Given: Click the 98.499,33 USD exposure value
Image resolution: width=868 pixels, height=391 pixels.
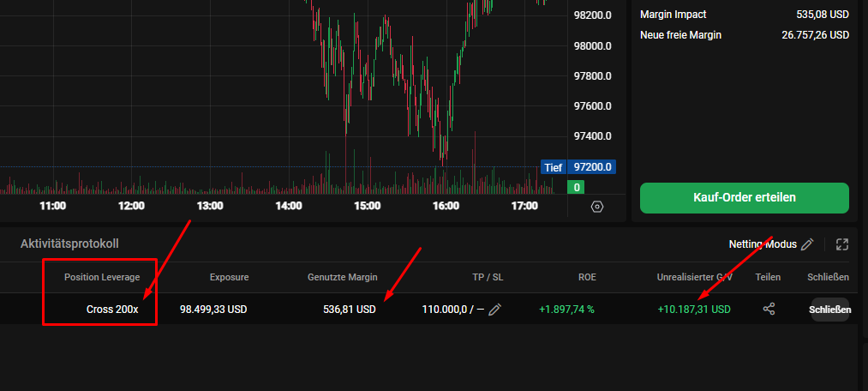Looking at the screenshot, I should pyautogui.click(x=213, y=310).
